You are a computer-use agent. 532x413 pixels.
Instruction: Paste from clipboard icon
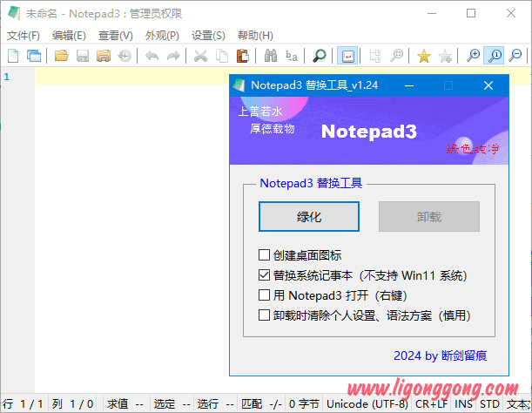[x=243, y=56]
